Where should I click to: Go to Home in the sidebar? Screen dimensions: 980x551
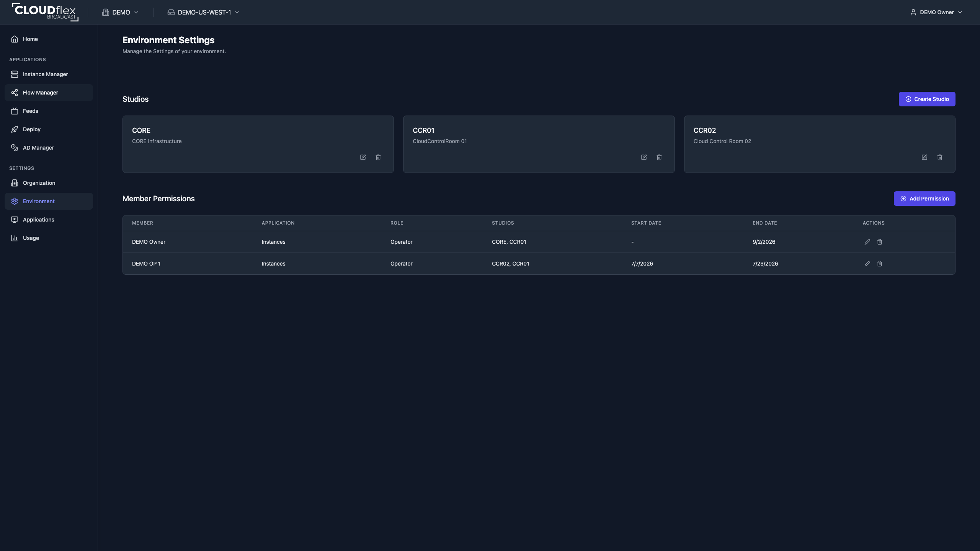[x=49, y=39]
